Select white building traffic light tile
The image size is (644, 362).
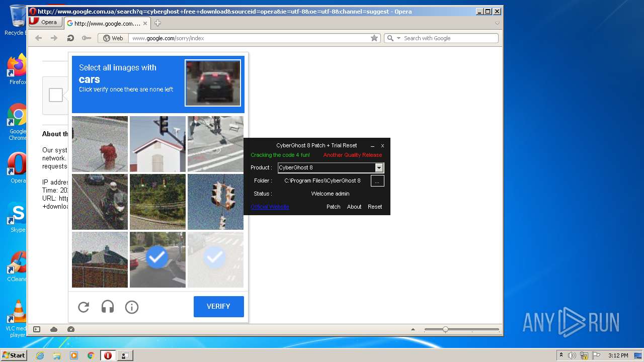click(157, 144)
